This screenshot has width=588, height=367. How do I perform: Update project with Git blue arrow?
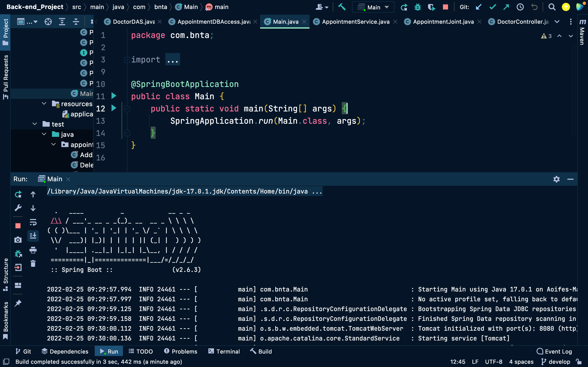(x=478, y=7)
